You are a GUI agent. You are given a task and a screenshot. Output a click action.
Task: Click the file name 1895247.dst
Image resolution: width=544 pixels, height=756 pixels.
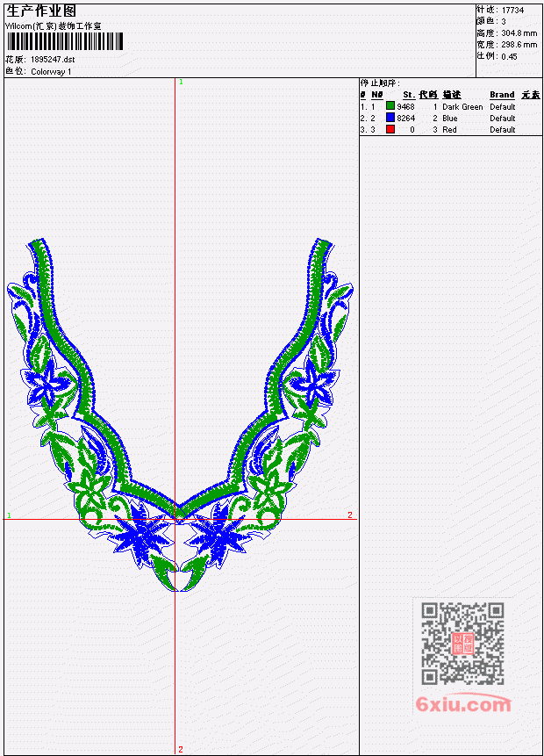pos(53,60)
